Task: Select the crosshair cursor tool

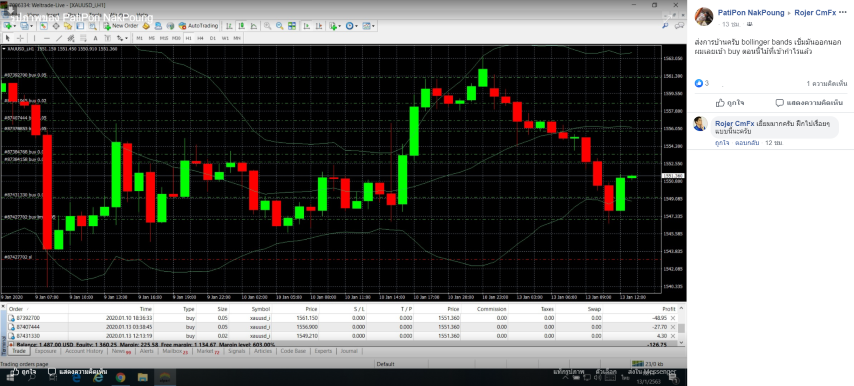Action: click(x=21, y=38)
